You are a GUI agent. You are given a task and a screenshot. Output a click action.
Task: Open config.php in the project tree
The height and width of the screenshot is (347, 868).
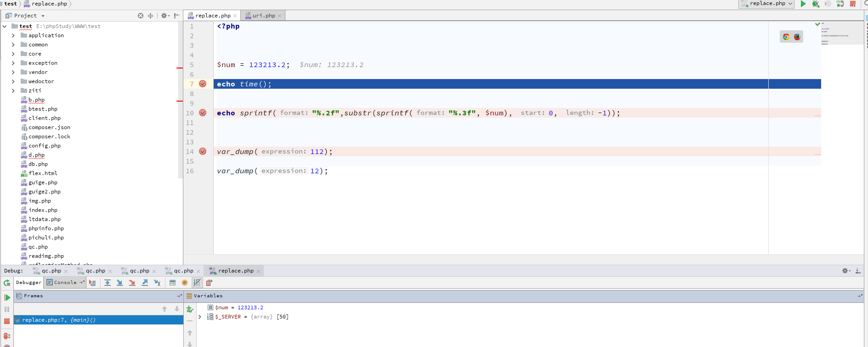44,146
